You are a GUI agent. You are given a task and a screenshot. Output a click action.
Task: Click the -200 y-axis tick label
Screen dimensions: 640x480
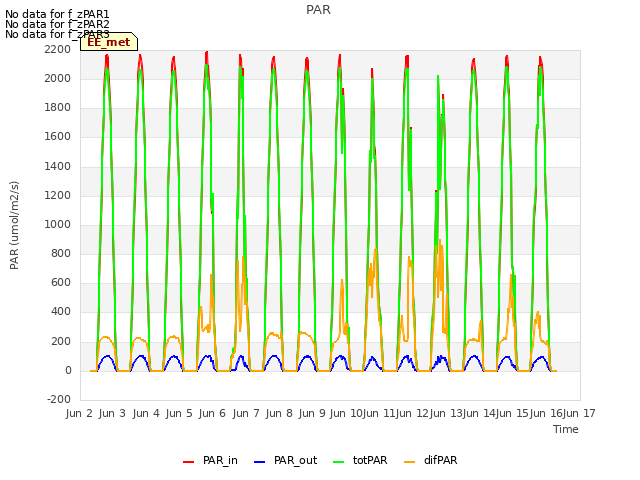[59, 400]
